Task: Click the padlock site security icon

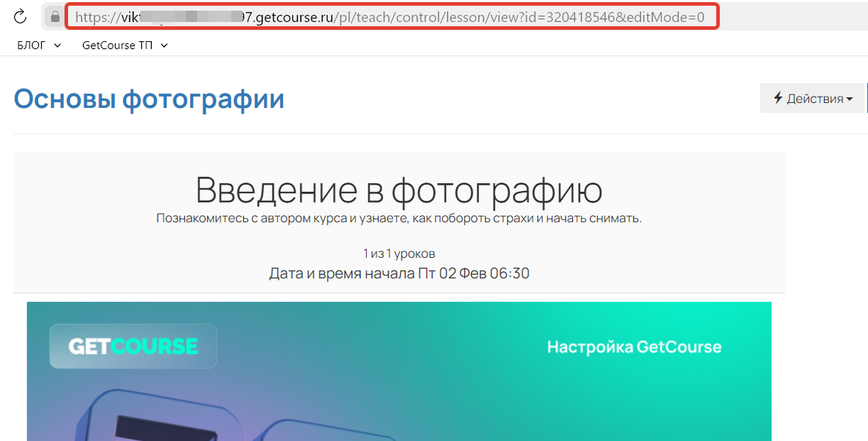Action: (55, 17)
